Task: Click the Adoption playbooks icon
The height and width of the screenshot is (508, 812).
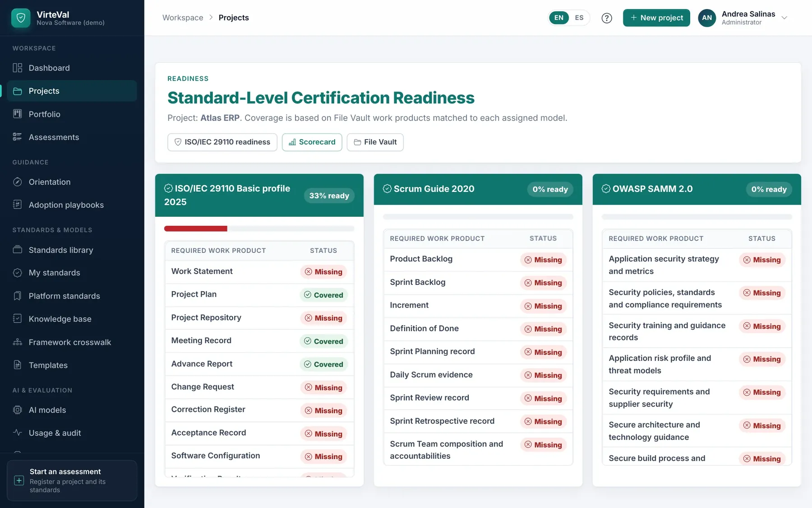Action: coord(18,205)
